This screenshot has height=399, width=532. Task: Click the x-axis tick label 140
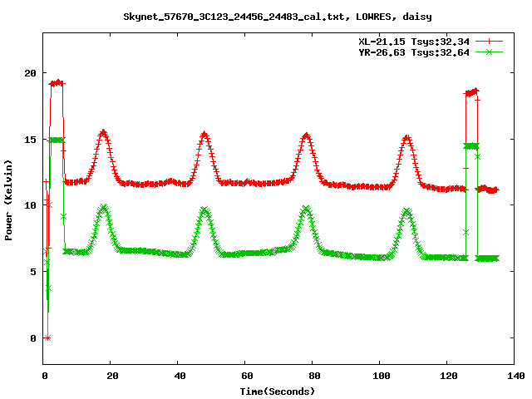pyautogui.click(x=516, y=376)
